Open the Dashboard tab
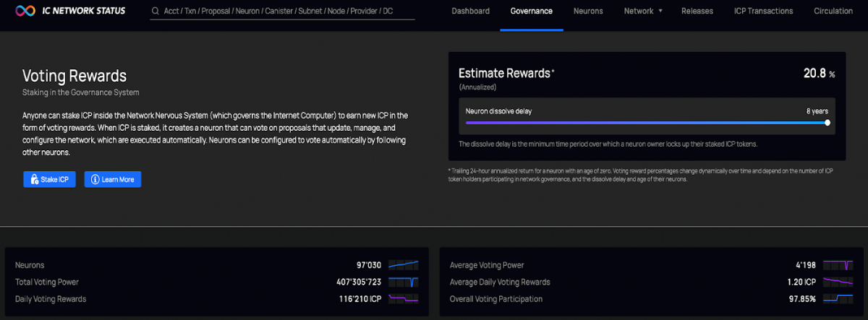This screenshot has height=320, width=868. (470, 11)
